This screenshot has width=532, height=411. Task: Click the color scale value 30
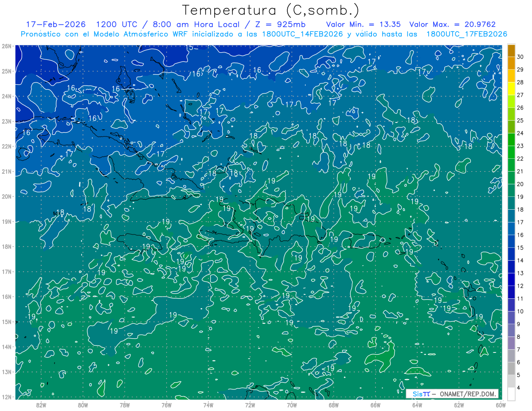[520, 56]
